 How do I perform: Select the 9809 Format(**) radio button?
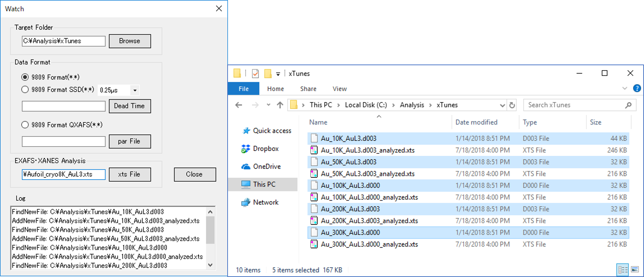pos(25,77)
